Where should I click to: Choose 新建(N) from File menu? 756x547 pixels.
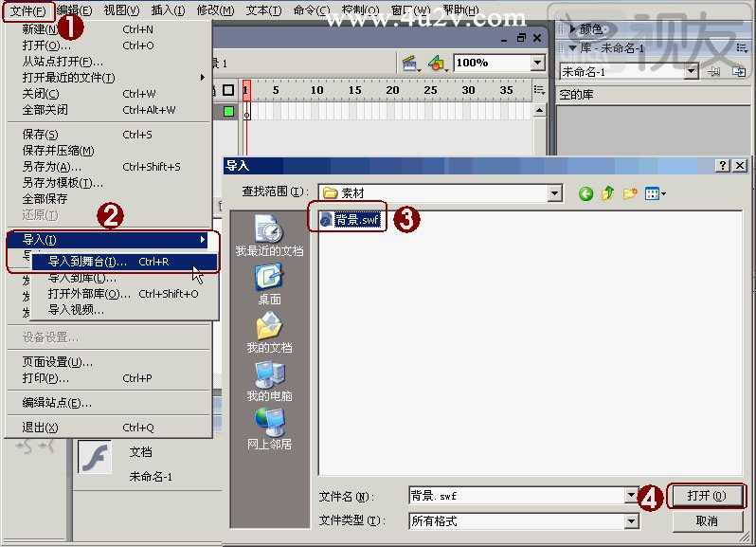pyautogui.click(x=109, y=29)
